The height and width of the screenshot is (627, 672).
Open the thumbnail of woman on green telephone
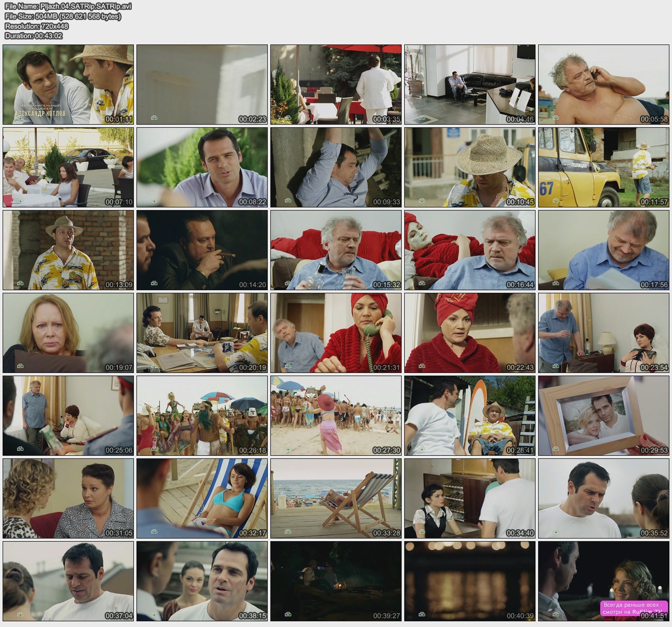336,333
